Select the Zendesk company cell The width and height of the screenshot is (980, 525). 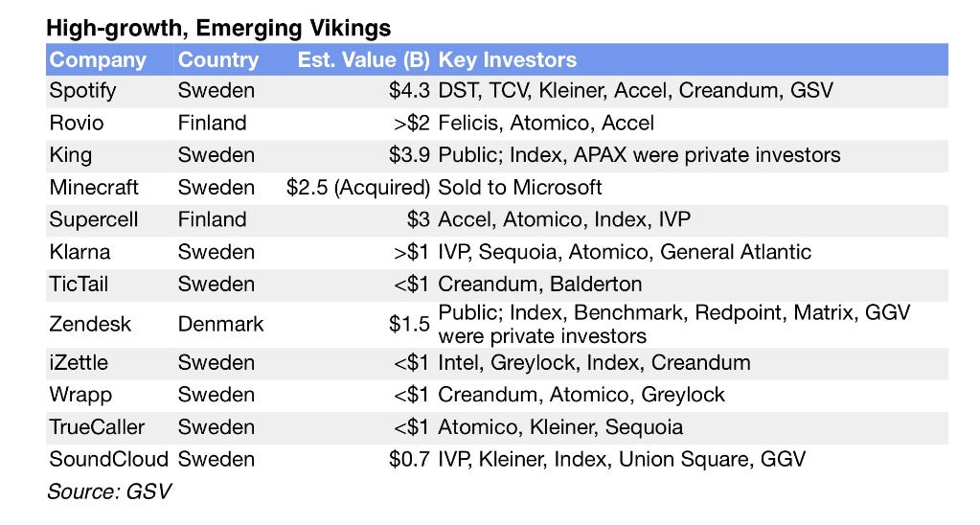click(x=89, y=324)
